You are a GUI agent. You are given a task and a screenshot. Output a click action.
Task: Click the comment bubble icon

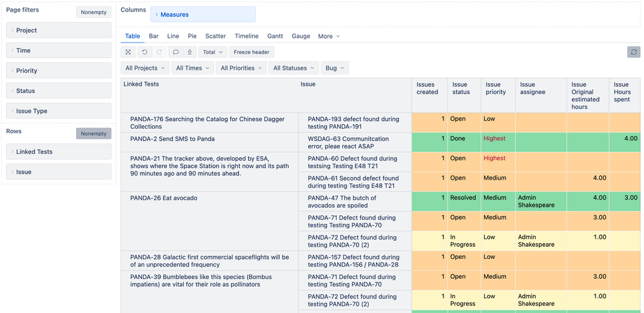tap(175, 52)
